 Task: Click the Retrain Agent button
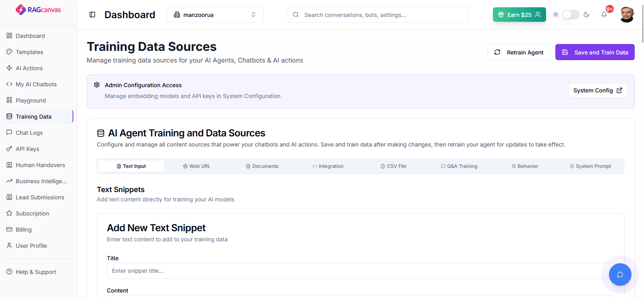519,52
